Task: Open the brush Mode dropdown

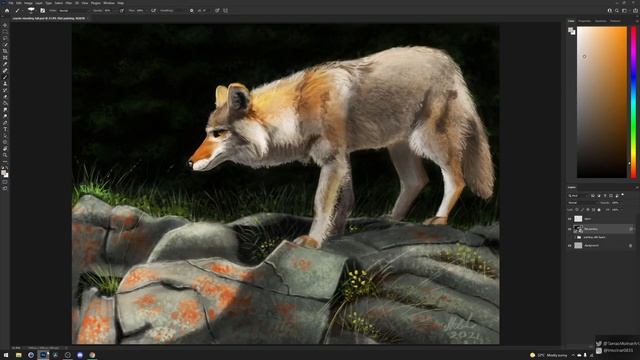Action: 73,11
